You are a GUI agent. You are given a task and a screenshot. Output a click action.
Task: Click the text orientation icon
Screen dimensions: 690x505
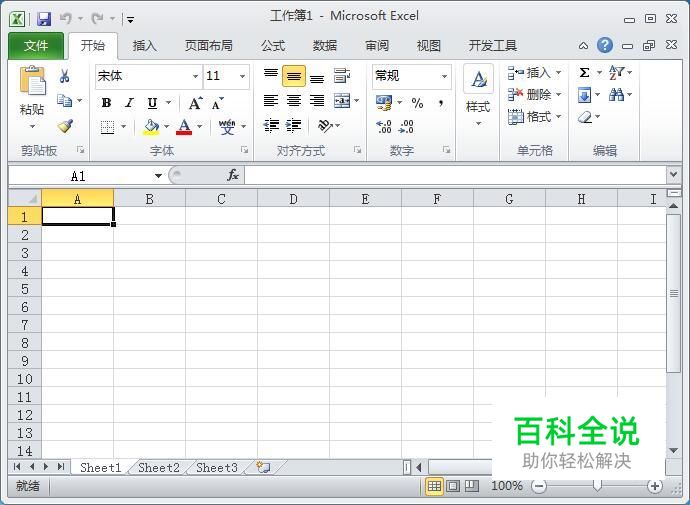pos(325,126)
